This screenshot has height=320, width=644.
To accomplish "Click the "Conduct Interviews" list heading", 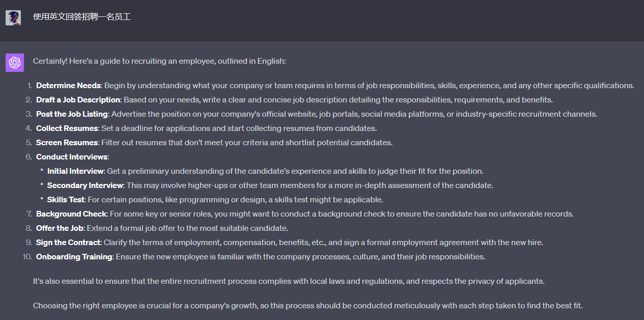I will (72, 157).
